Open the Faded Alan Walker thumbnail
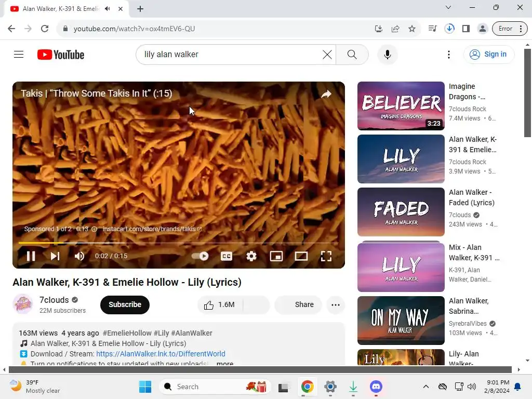 click(x=401, y=212)
